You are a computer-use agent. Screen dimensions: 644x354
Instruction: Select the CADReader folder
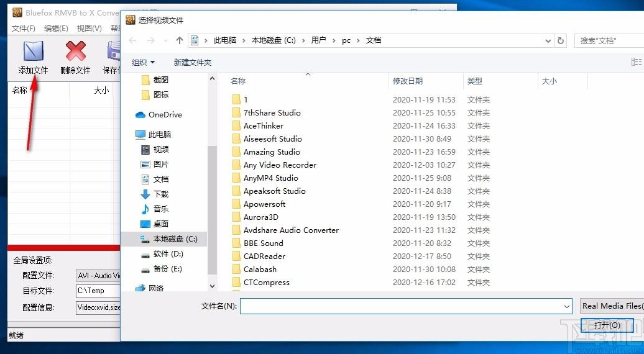click(259, 256)
